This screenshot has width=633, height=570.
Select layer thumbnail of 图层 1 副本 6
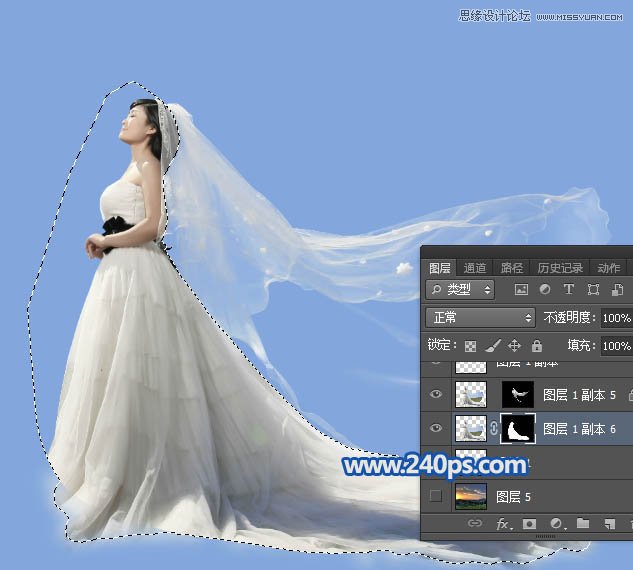pyautogui.click(x=471, y=428)
